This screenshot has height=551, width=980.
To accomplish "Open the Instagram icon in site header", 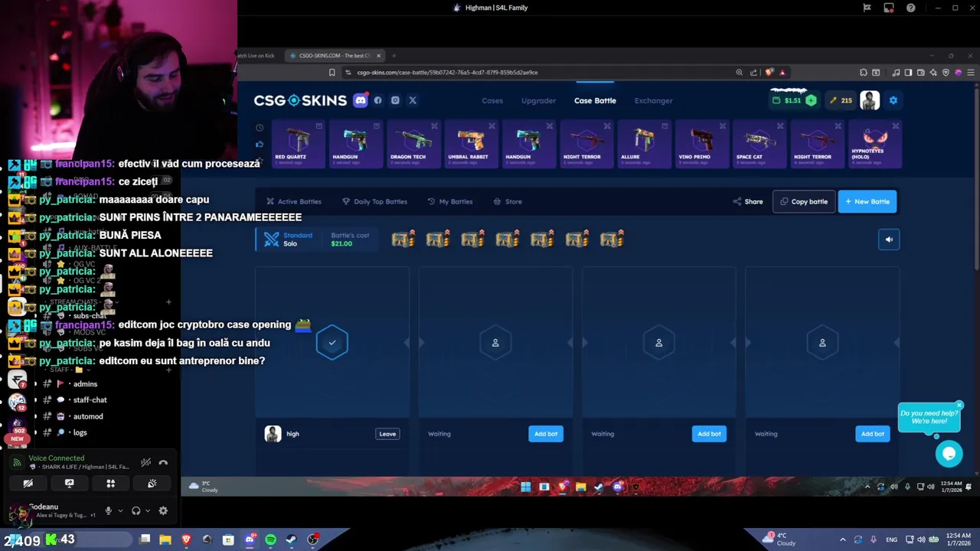I will tap(395, 100).
